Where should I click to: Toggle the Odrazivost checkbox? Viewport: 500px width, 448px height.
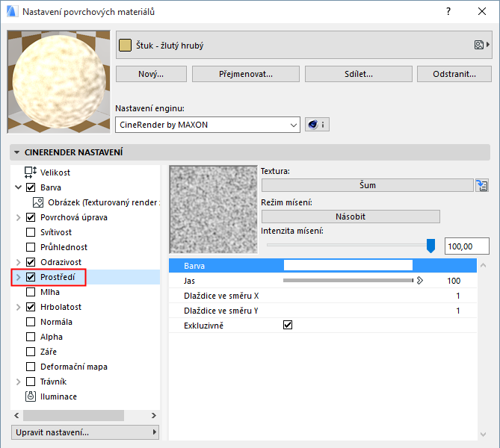(x=31, y=262)
